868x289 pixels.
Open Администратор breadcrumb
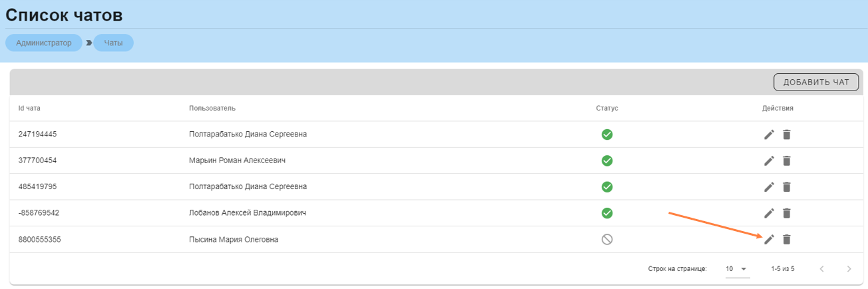pyautogui.click(x=44, y=43)
